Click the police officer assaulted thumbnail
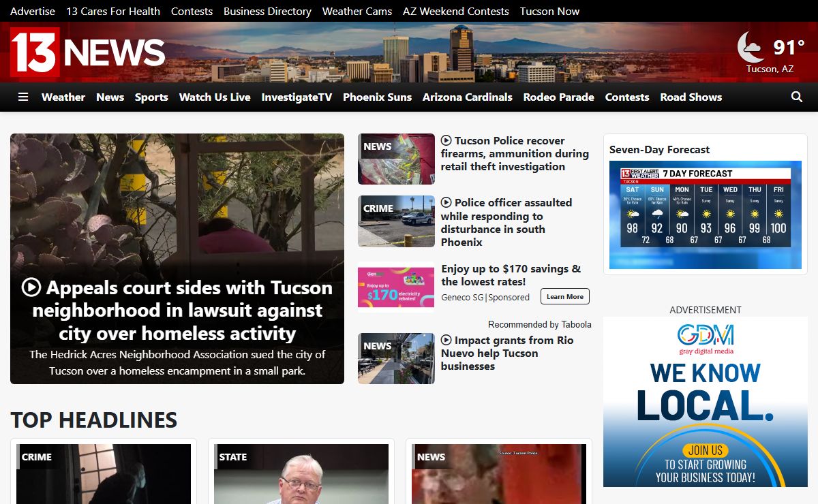818x504 pixels. point(396,221)
